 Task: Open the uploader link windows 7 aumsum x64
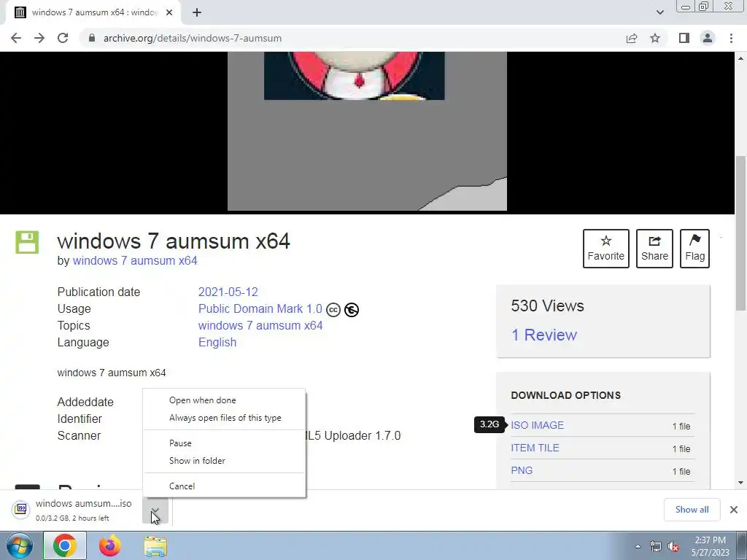(135, 261)
